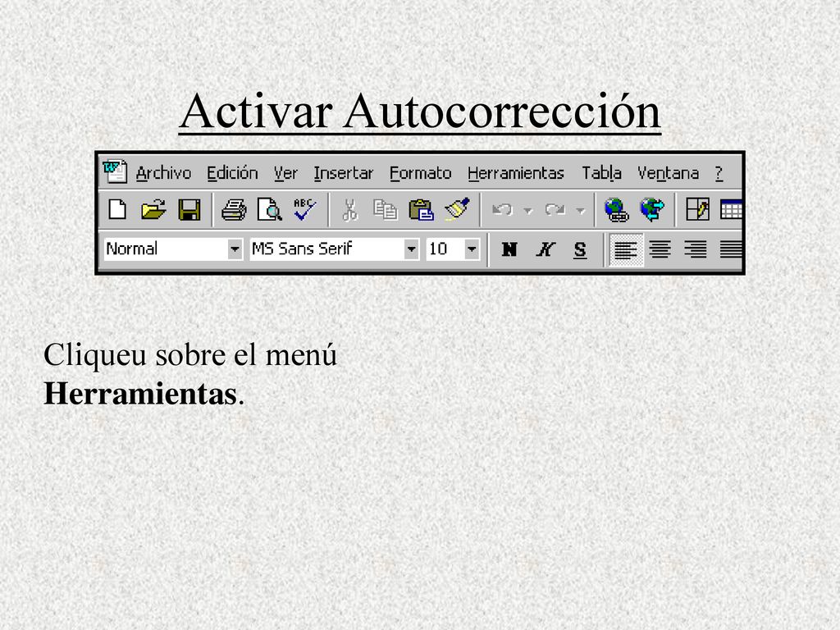
Task: Open the Formato menu
Action: [421, 173]
